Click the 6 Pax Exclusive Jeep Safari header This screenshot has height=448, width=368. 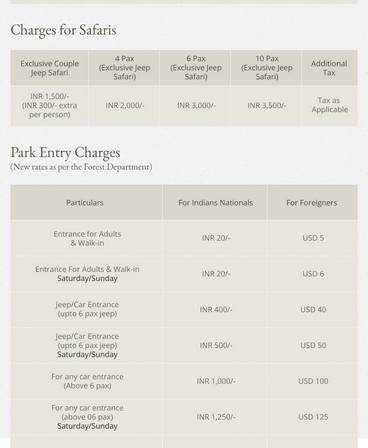click(x=196, y=68)
